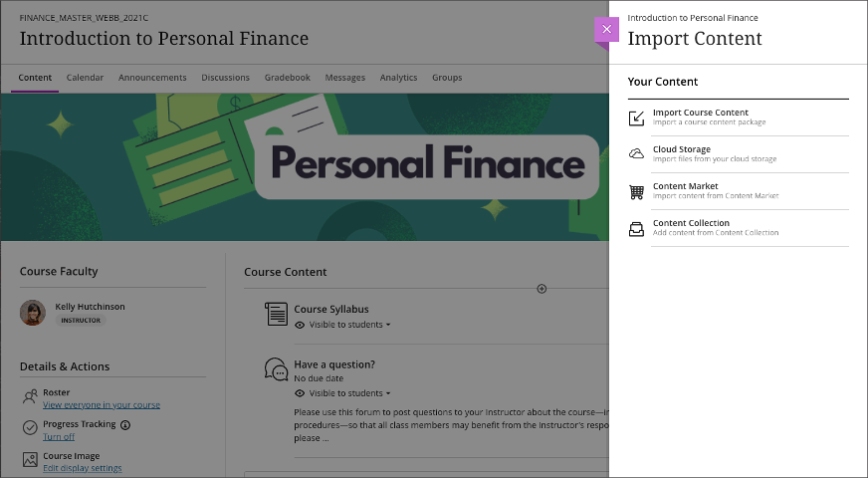
Task: Click 'View everyone in your course' link
Action: tap(102, 405)
